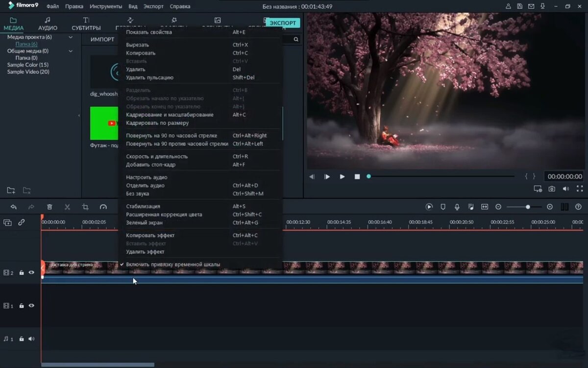Click the preview playback progress handle
Viewport: 588px width, 368px height.
click(368, 176)
